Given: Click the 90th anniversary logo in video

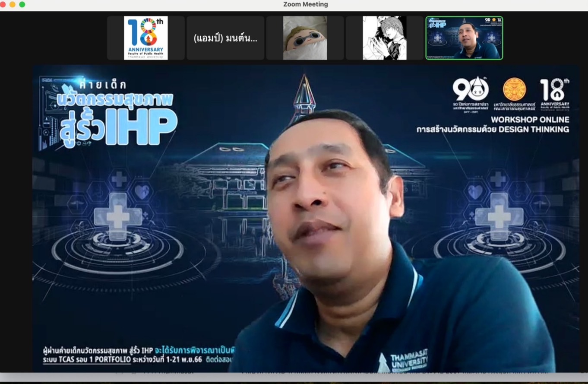Looking at the screenshot, I should [470, 92].
